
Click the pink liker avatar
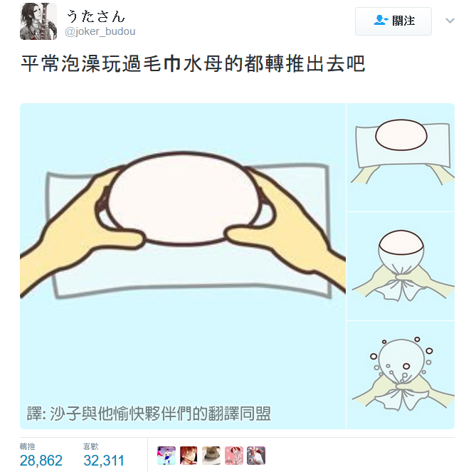[234, 456]
